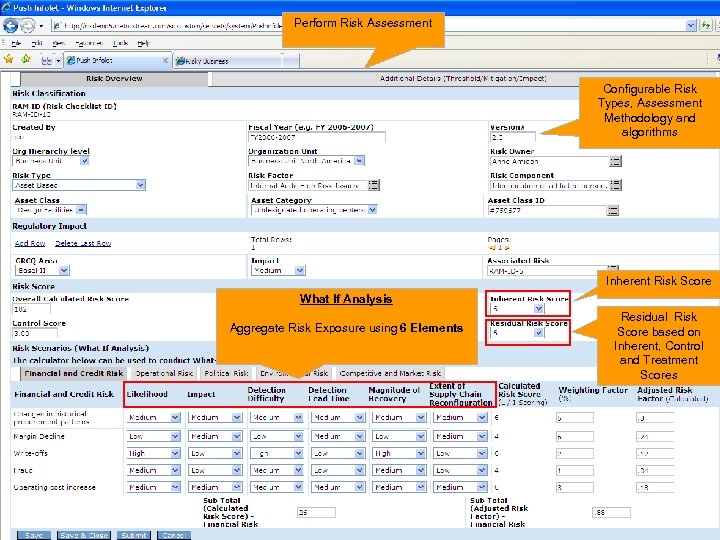This screenshot has height=540, width=720.
Task: Open the Risk Component lookup icon
Action: pyautogui.click(x=615, y=185)
